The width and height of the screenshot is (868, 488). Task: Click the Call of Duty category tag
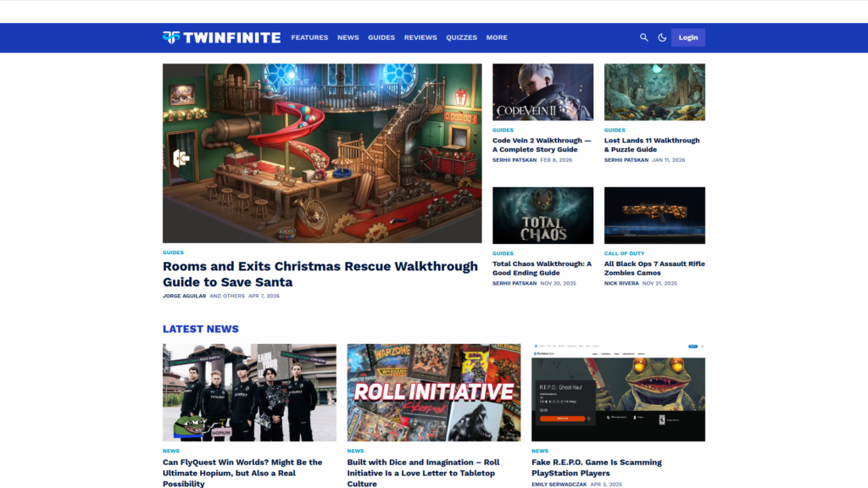click(x=624, y=253)
